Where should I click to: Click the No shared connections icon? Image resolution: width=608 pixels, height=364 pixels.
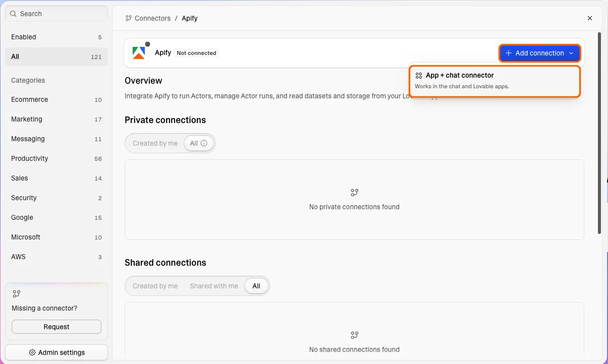click(354, 335)
